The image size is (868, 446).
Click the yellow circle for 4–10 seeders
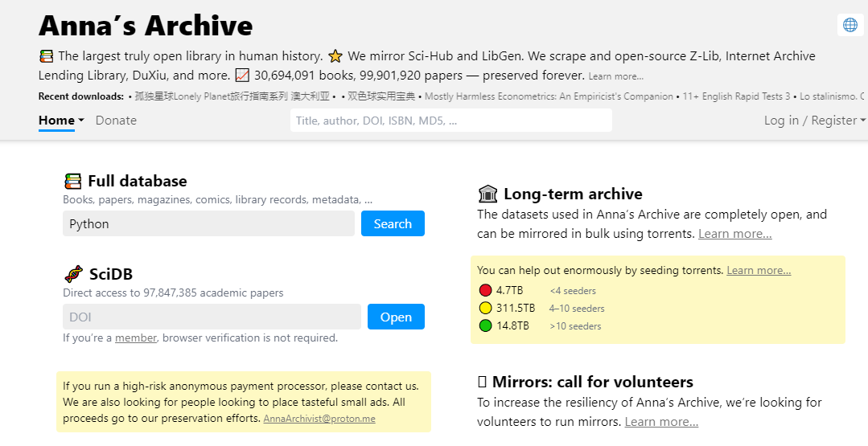click(485, 308)
